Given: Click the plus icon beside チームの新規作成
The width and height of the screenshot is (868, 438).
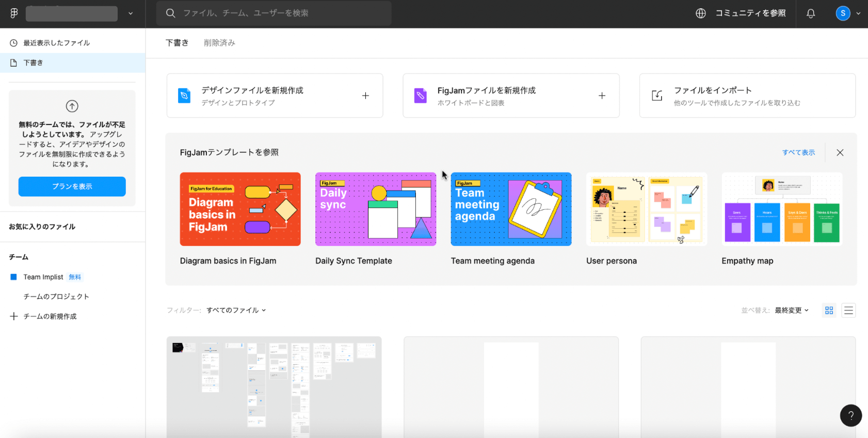Looking at the screenshot, I should coord(14,316).
